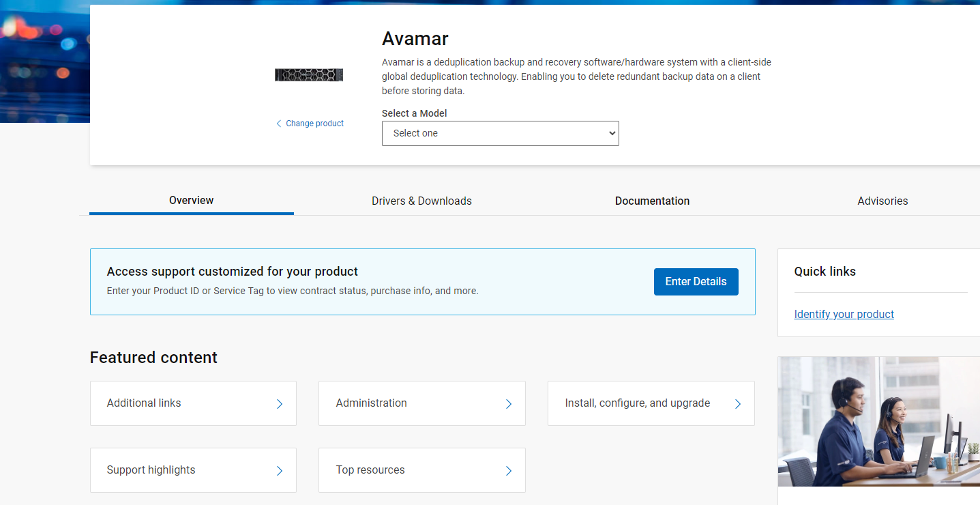Screen dimensions: 980x505
Task: Click the arrow icon on Additional links card
Action: click(279, 403)
